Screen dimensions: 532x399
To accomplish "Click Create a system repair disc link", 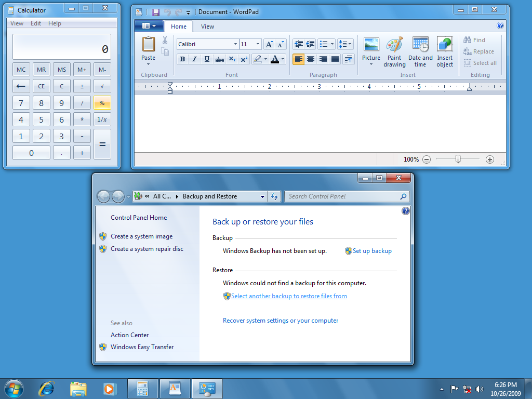I will coord(147,249).
